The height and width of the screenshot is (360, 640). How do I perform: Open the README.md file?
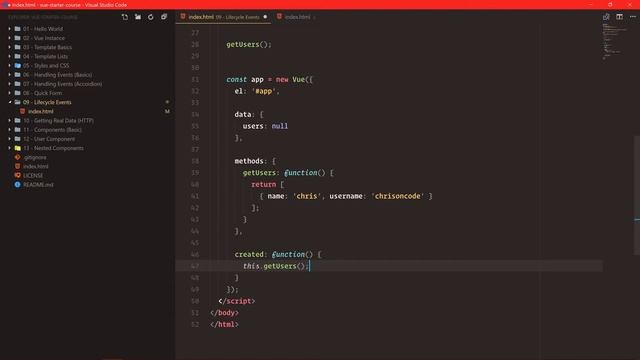point(38,184)
